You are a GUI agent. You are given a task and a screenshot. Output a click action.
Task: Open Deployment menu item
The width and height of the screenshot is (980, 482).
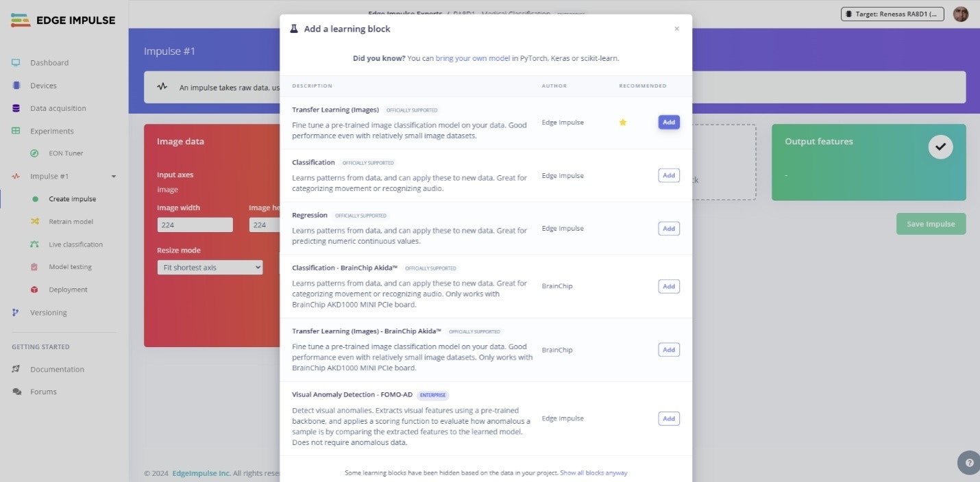(x=68, y=290)
